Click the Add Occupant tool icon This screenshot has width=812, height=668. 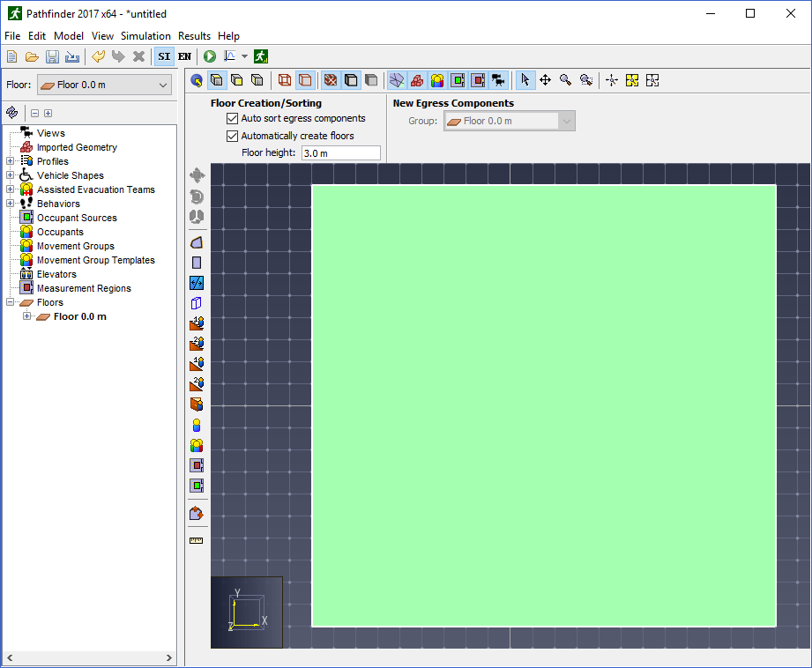click(x=197, y=425)
